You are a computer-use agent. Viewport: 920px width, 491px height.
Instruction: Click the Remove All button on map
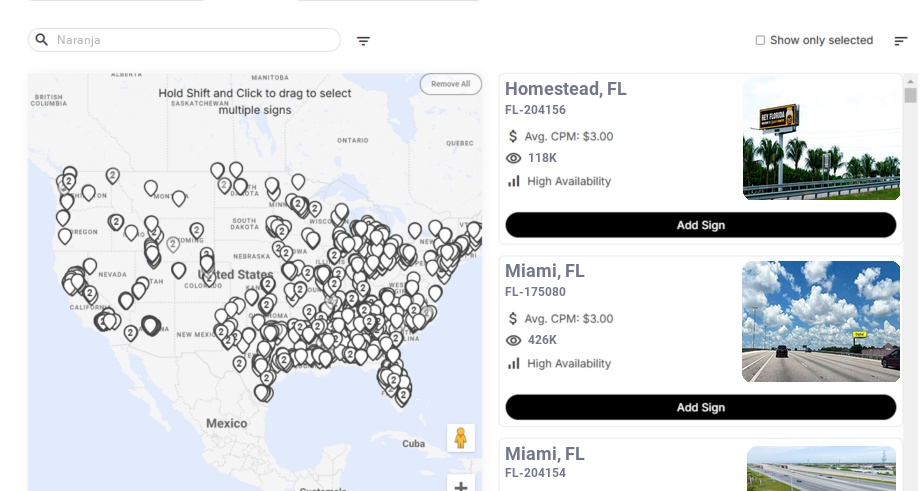(450, 84)
